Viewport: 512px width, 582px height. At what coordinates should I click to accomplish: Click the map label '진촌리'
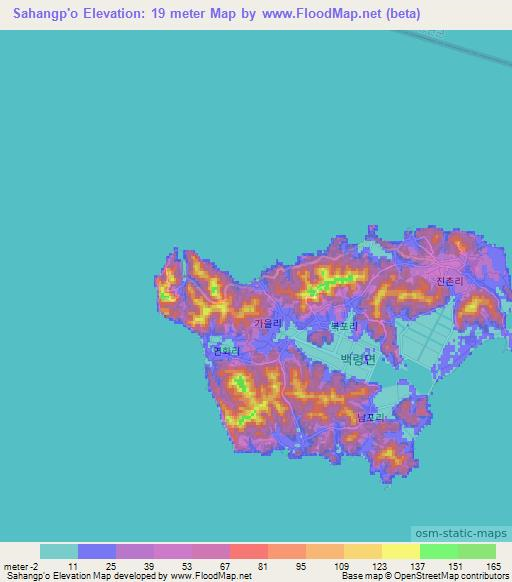450,281
